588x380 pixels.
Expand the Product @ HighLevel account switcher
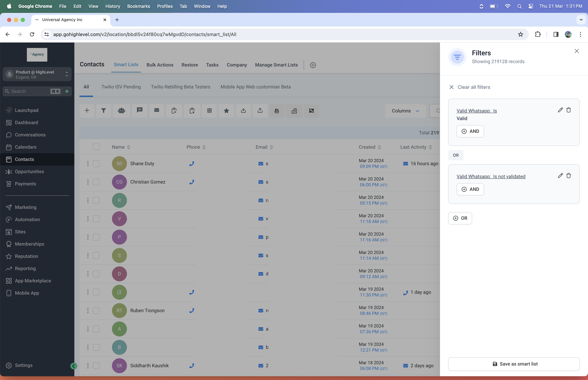tap(37, 74)
